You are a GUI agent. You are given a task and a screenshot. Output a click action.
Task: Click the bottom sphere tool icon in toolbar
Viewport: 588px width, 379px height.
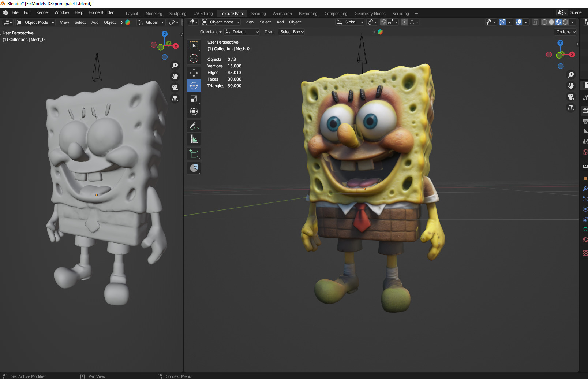pos(194,168)
